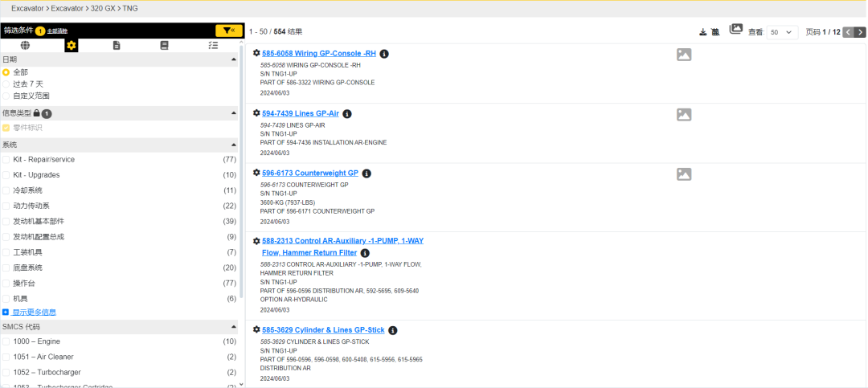This screenshot has height=388, width=868.
Task: Open 588-2313 Control AR-Auxiliary link
Action: pyautogui.click(x=342, y=247)
